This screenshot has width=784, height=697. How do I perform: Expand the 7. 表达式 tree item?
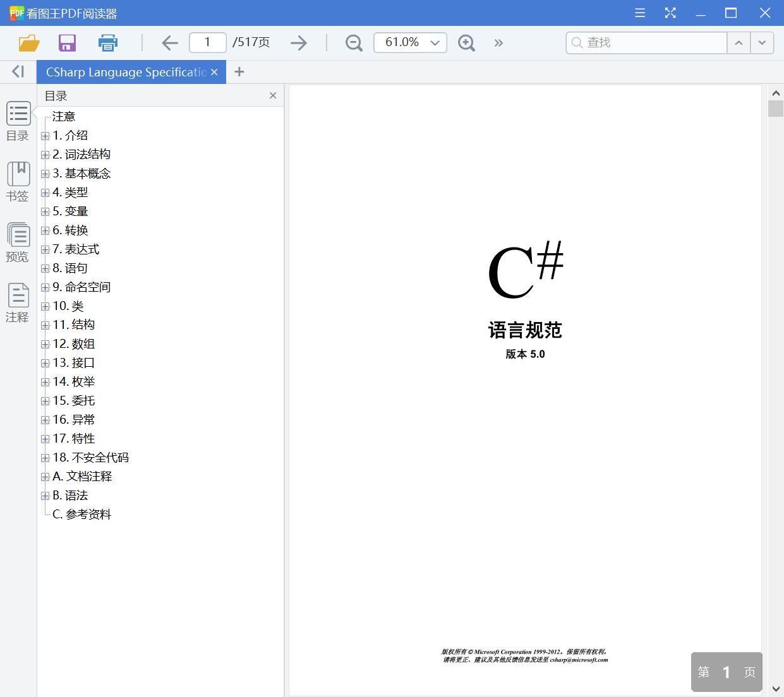point(45,249)
